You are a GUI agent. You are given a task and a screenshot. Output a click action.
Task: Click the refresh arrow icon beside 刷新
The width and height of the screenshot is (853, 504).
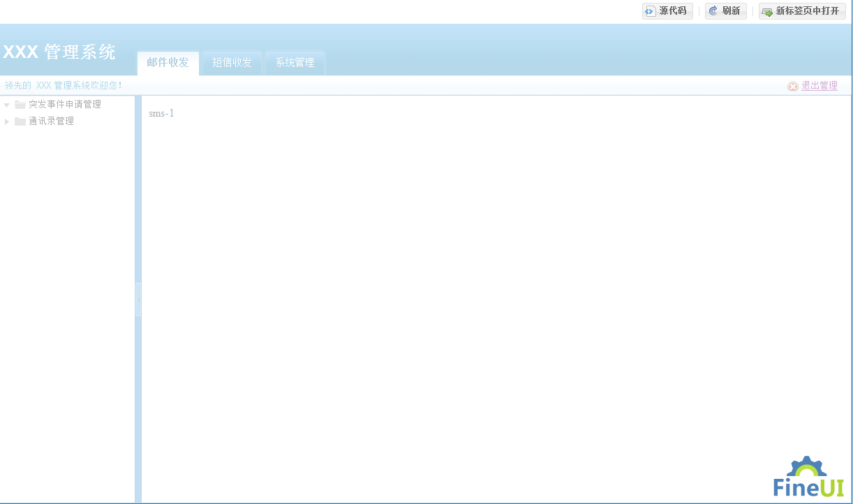pos(713,11)
